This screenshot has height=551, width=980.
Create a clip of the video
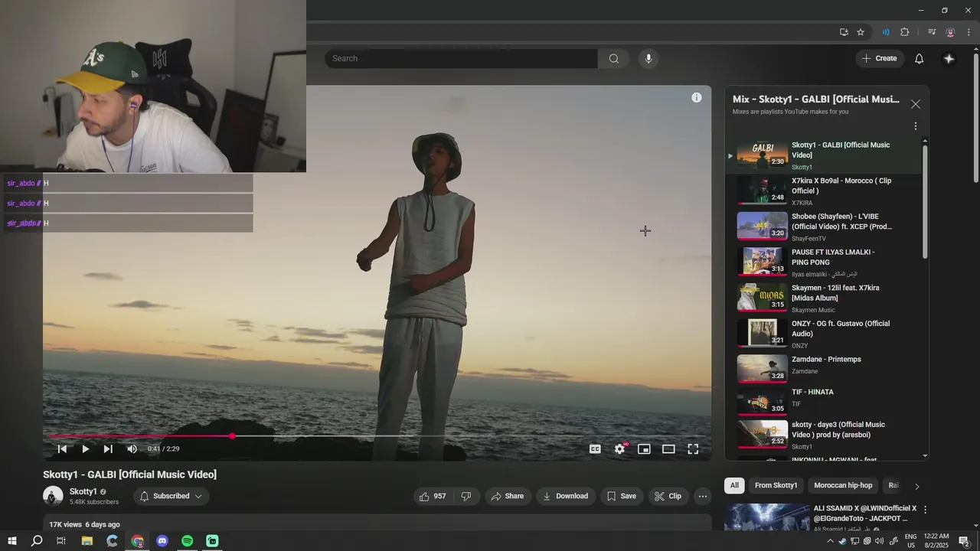(x=668, y=496)
